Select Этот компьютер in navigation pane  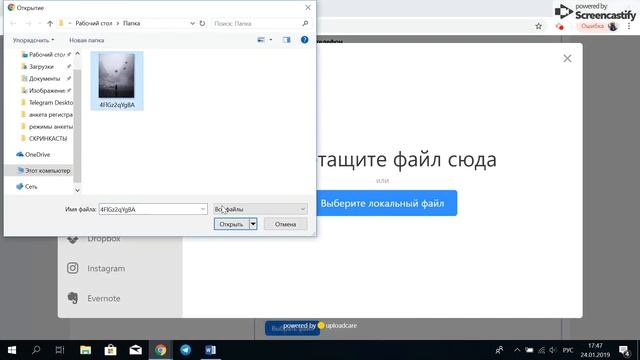43,170
